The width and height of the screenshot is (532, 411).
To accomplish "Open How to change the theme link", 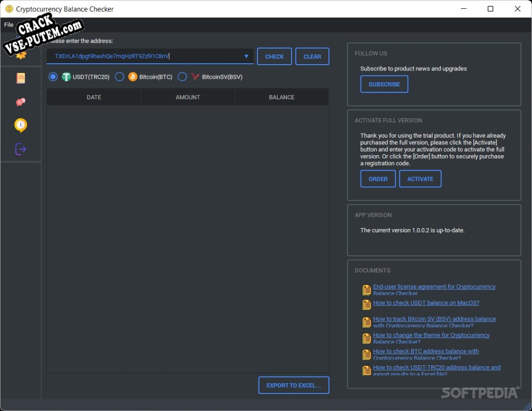I will pos(431,339).
